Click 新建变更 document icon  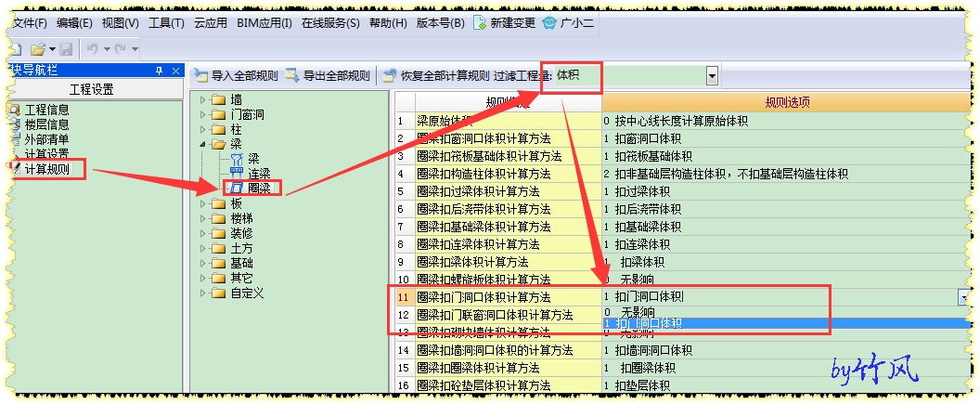point(480,22)
